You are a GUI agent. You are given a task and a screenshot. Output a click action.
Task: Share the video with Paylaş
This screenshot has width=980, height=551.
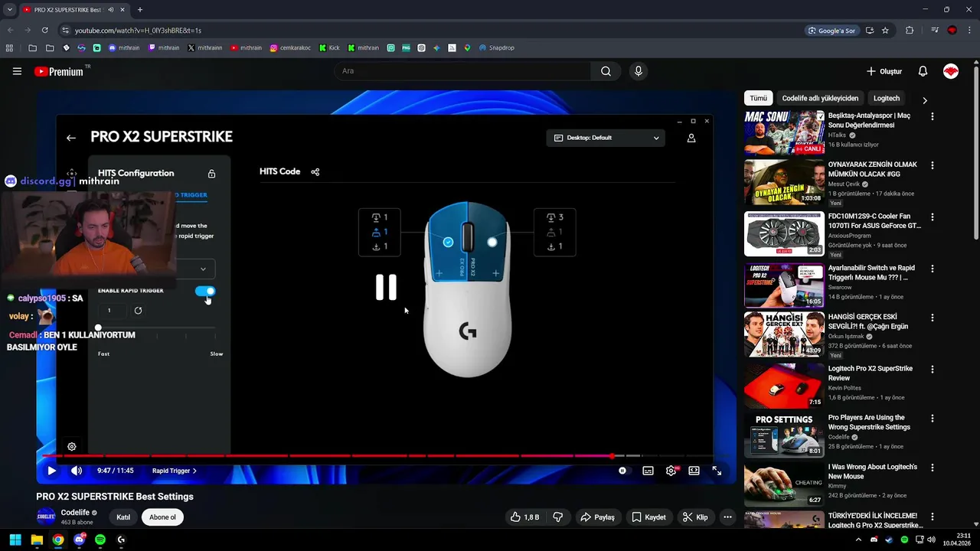click(598, 517)
